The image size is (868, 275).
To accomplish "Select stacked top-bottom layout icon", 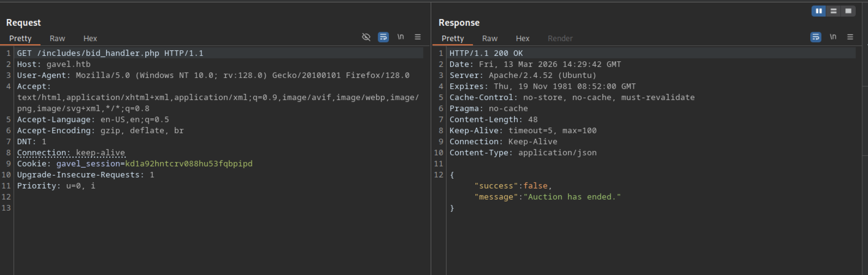I will tap(833, 11).
